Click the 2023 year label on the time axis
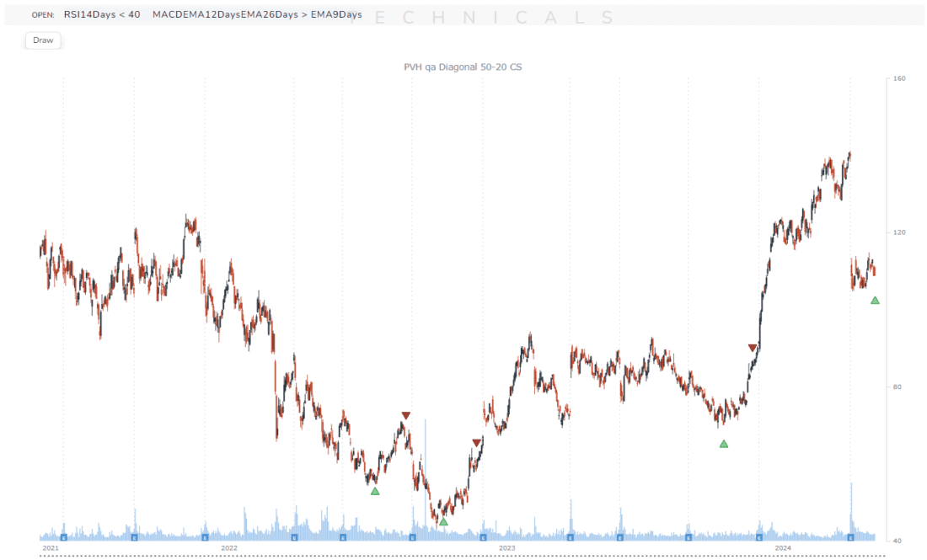Viewport: 927px width, 560px height. (507, 546)
